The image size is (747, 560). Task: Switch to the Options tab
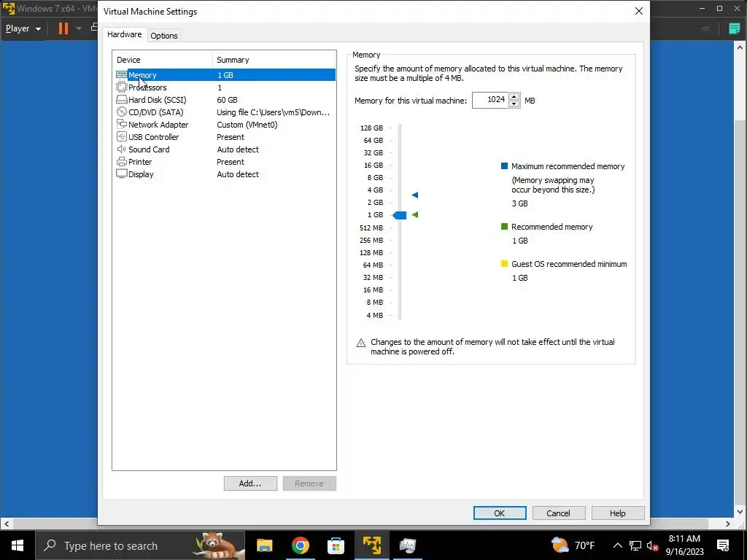click(164, 36)
